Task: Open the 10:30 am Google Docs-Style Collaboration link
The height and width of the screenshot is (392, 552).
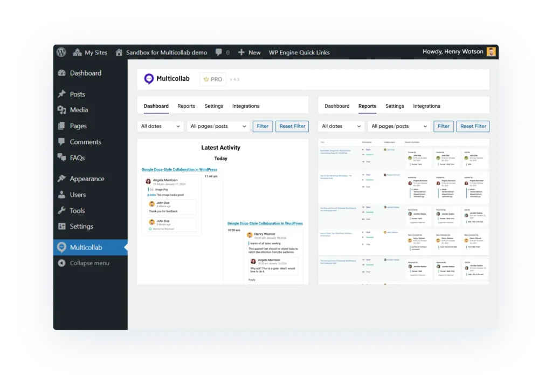Action: point(265,223)
